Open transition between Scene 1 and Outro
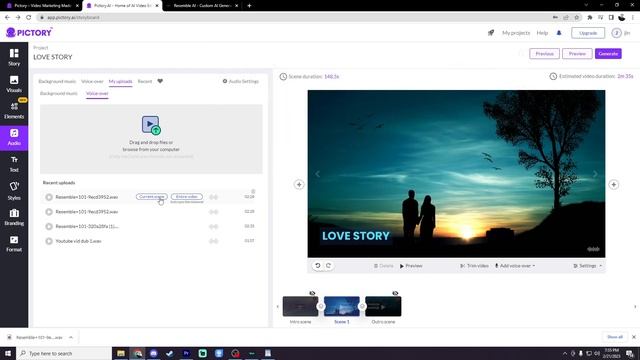The height and width of the screenshot is (360, 640). [362, 306]
